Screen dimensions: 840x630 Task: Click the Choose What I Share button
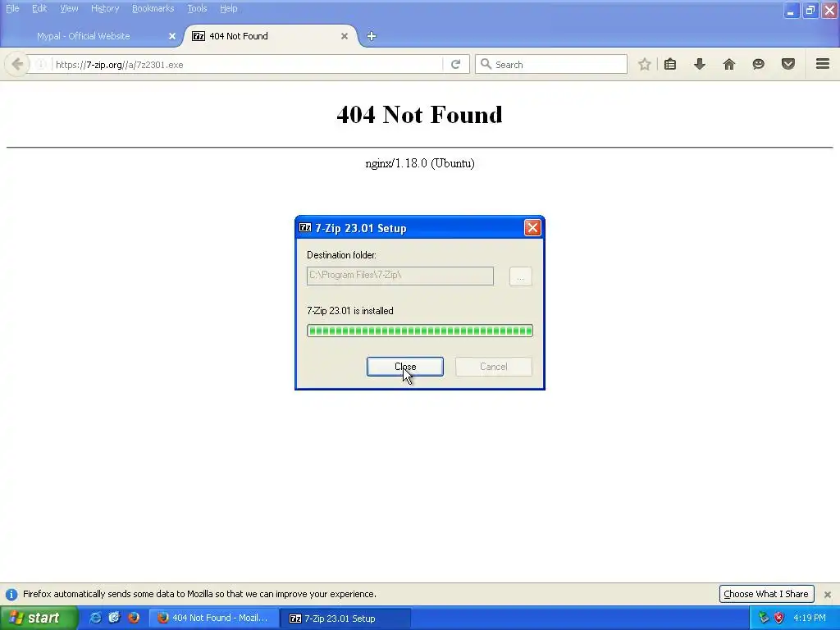766,594
